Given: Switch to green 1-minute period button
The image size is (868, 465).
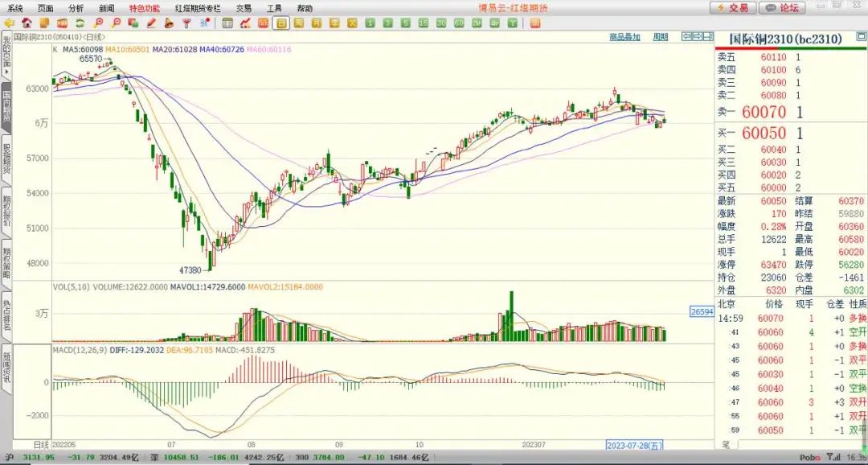Looking at the screenshot, I should 370,23.
